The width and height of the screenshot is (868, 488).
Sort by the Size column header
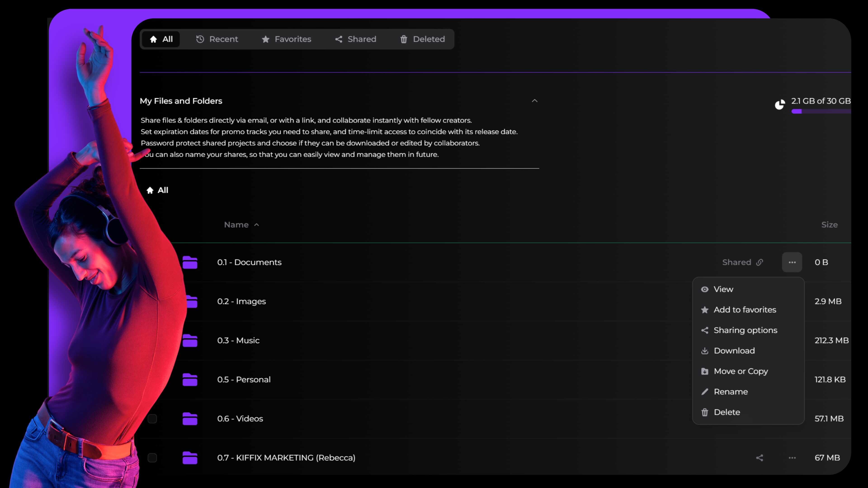coord(829,225)
